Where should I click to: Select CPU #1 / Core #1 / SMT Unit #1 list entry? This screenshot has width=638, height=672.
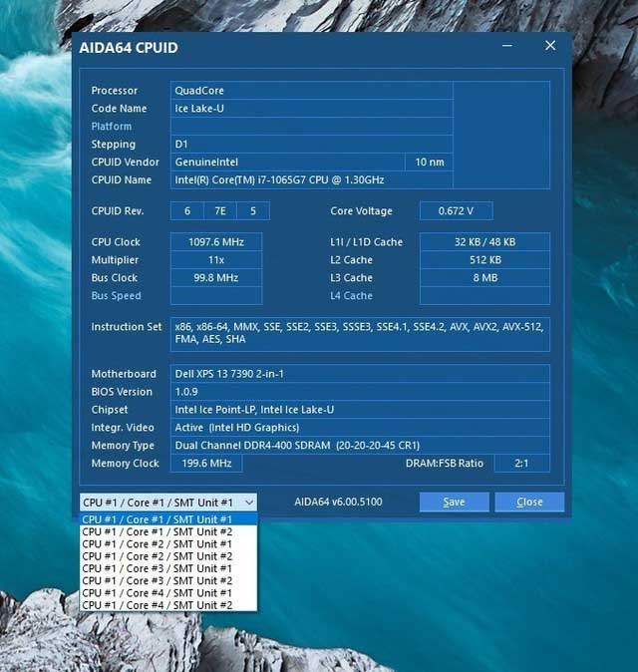[x=168, y=519]
